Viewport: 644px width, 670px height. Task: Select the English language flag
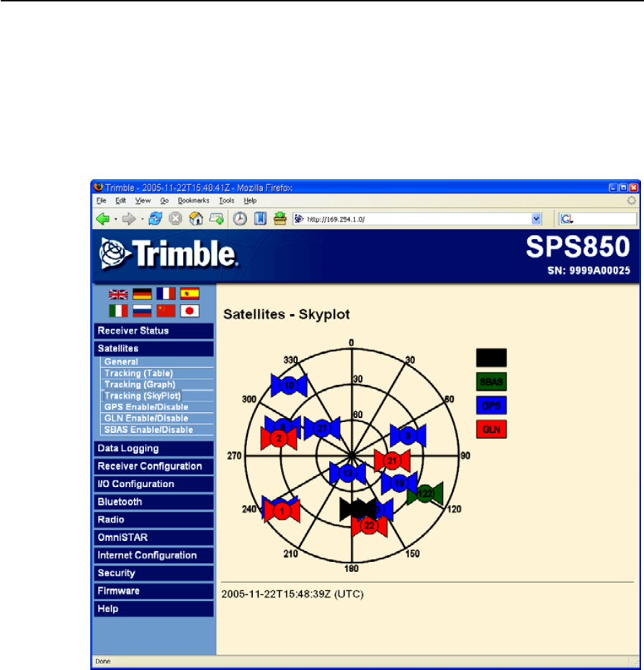click(118, 294)
